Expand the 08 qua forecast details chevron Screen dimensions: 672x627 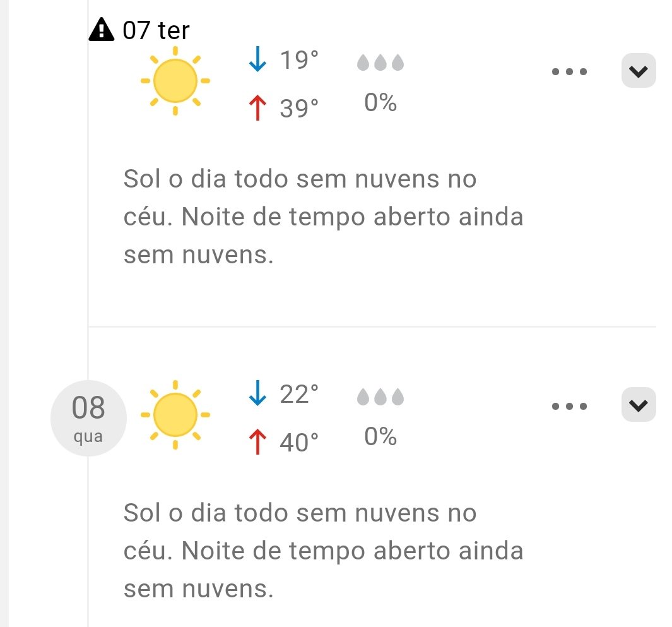tap(639, 405)
